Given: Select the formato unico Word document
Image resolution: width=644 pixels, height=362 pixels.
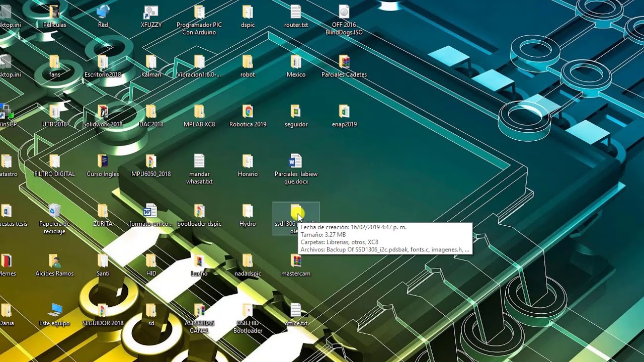Looking at the screenshot, I should coord(151,211).
